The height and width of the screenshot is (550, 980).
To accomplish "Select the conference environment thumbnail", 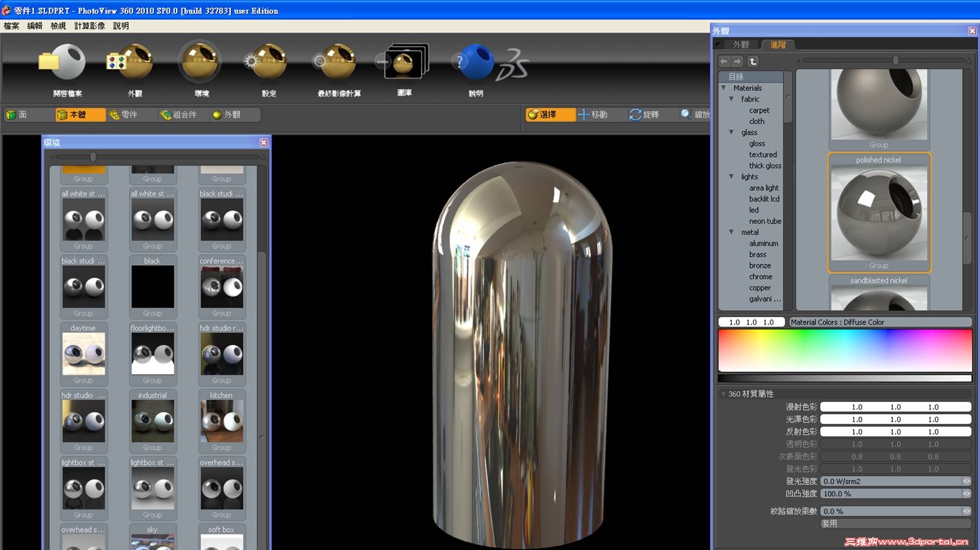I will point(222,287).
